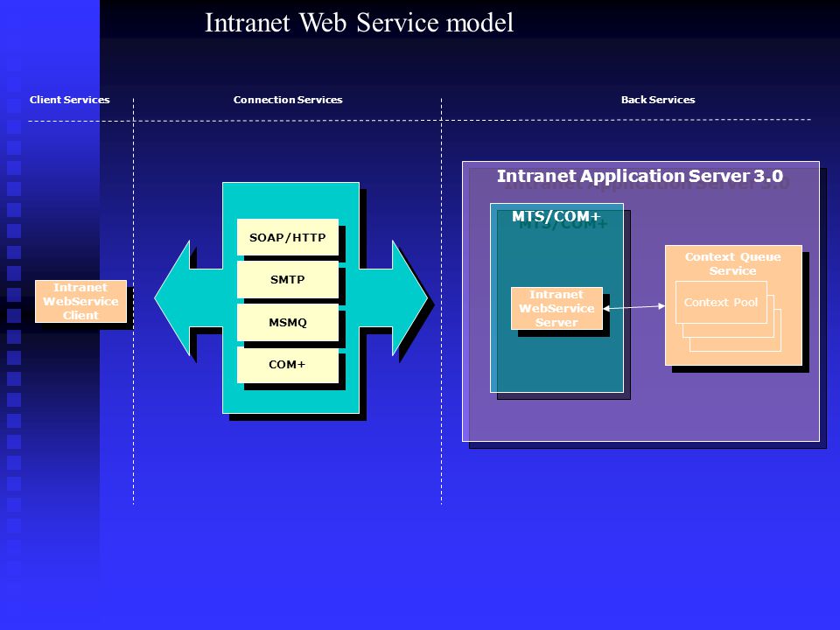Click the Intranet Application Server 3.0 title
This screenshot has height=630, width=840.
(x=640, y=176)
